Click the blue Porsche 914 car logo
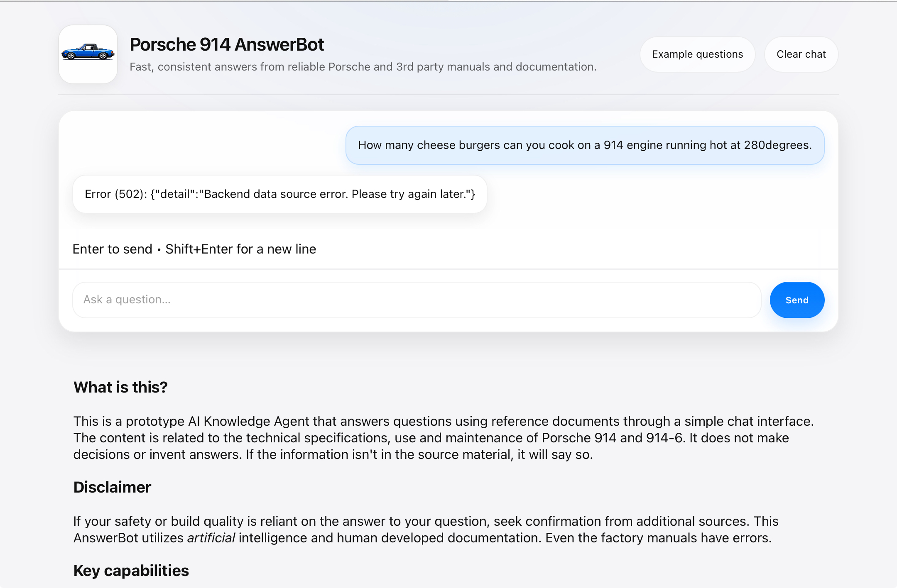This screenshot has height=588, width=897. (x=88, y=54)
